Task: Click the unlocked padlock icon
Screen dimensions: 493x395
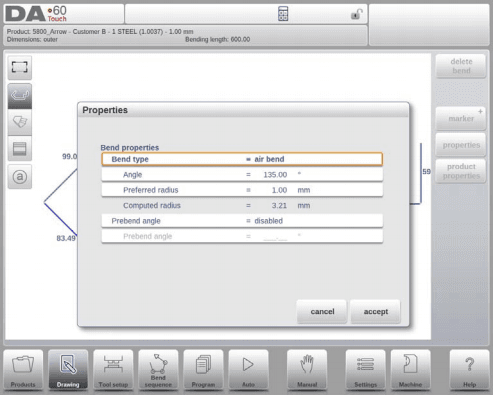Action: (x=356, y=14)
